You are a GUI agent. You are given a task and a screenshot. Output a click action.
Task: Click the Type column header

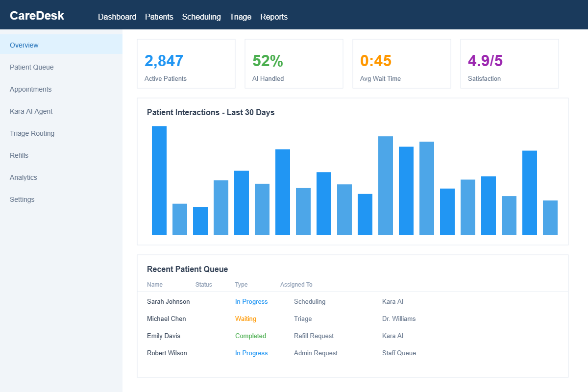(242, 285)
